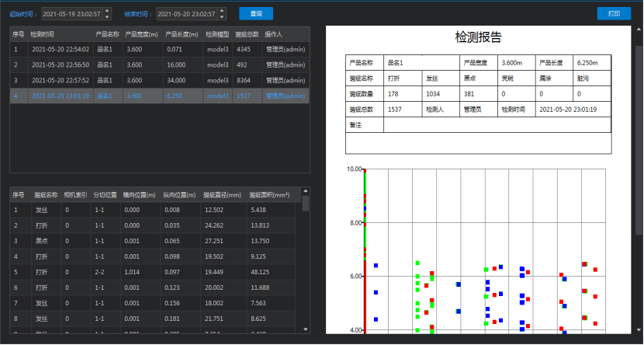Click the 查询 query button
This screenshot has height=345, width=644.
(256, 13)
